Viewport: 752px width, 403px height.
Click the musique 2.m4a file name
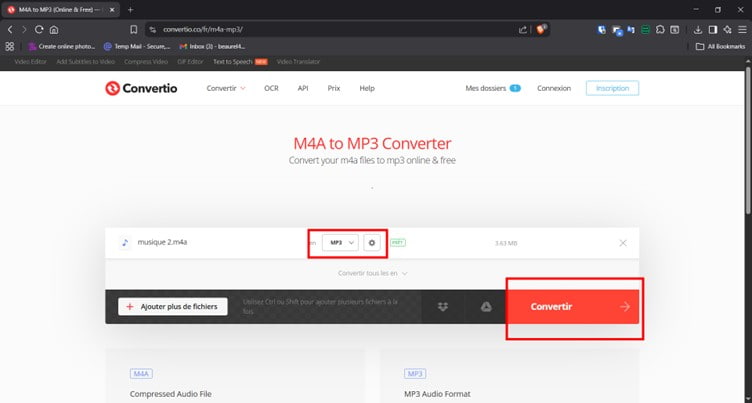click(162, 242)
